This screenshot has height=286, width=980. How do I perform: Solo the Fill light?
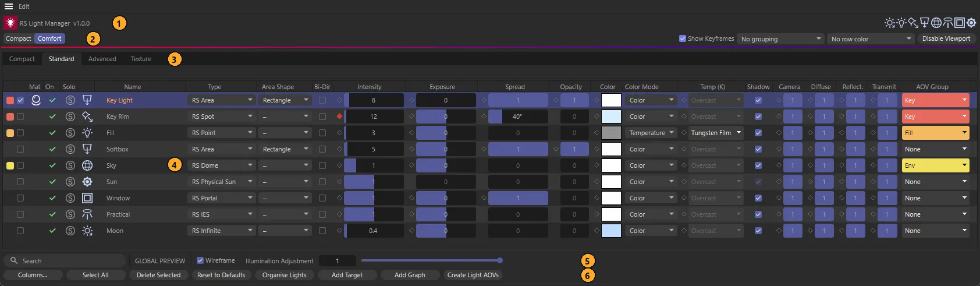pyautogui.click(x=70, y=133)
